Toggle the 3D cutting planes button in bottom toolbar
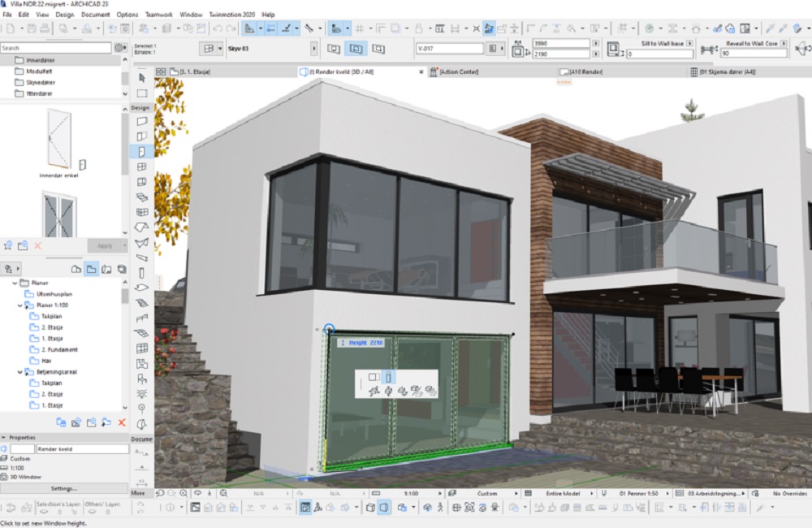The image size is (812, 528). click(305, 508)
